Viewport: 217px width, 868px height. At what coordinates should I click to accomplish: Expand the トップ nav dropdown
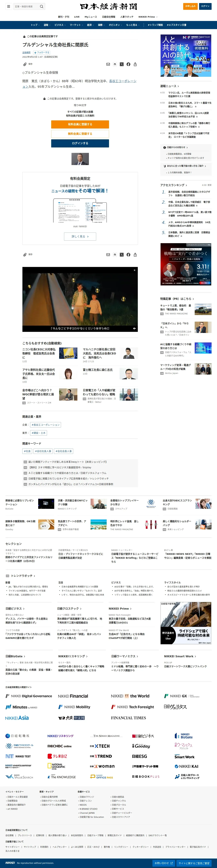pyautogui.click(x=35, y=25)
